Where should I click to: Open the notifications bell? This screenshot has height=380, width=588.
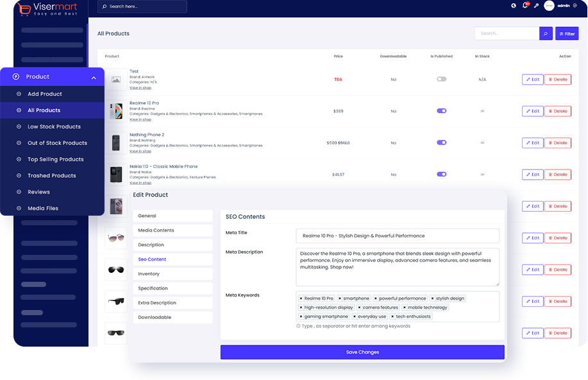pyautogui.click(x=525, y=6)
